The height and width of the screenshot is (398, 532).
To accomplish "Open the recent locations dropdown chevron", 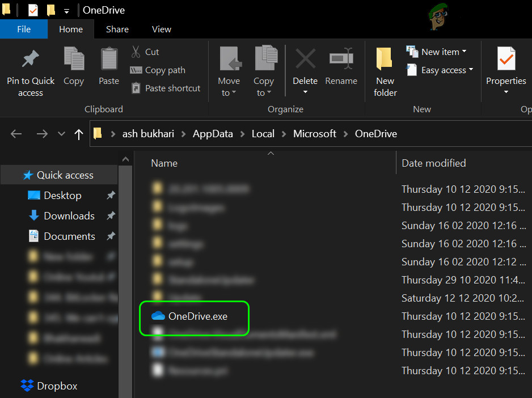I will click(61, 134).
